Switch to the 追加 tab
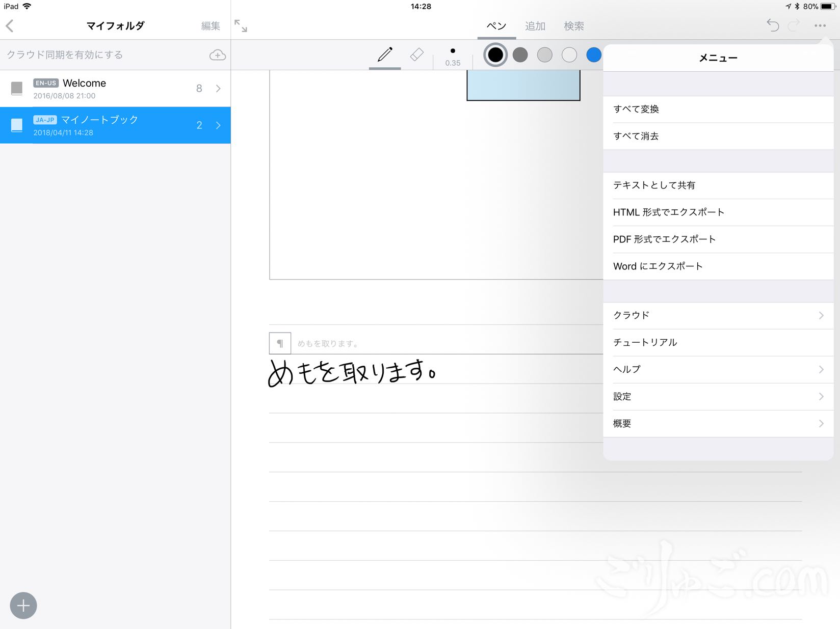Viewport: 840px width, 629px height. 535,26
